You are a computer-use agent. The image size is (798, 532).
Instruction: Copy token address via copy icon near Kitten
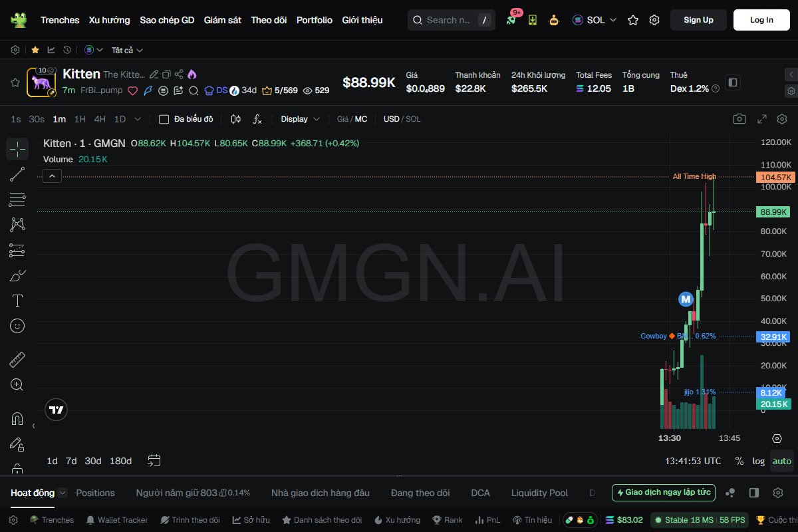(167, 74)
